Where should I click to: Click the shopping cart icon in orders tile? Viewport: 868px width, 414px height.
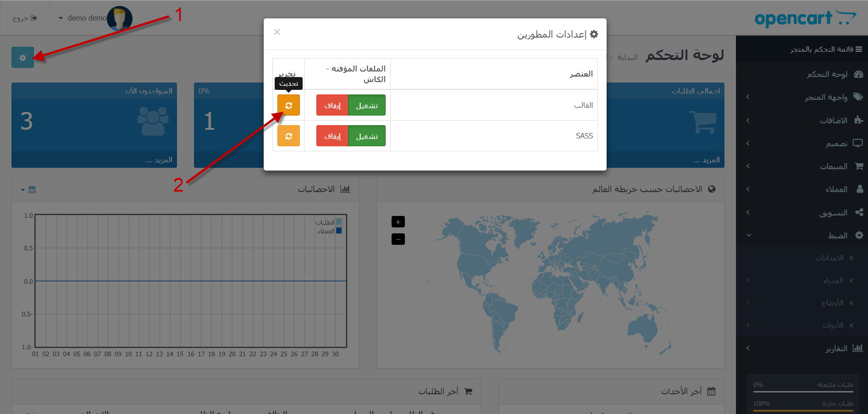click(703, 122)
